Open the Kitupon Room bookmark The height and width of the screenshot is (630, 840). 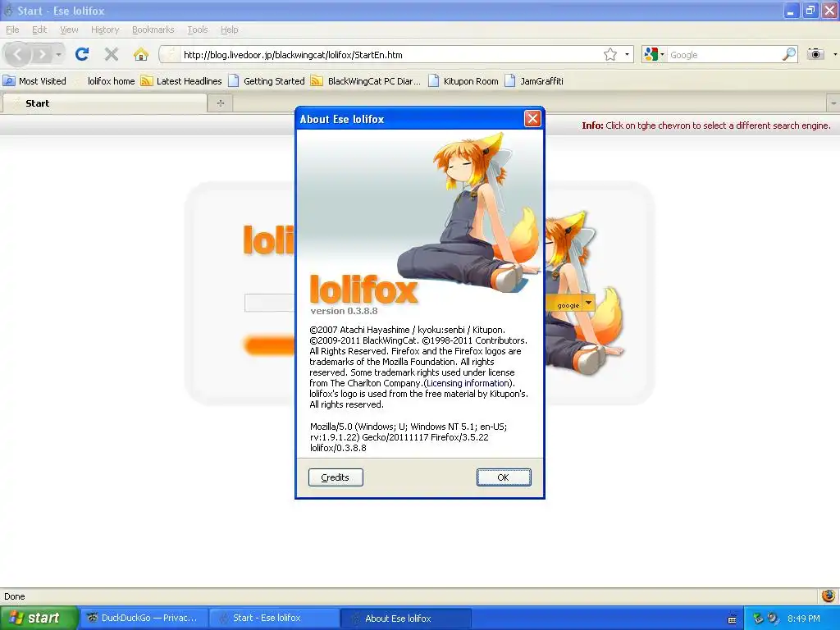463,81
